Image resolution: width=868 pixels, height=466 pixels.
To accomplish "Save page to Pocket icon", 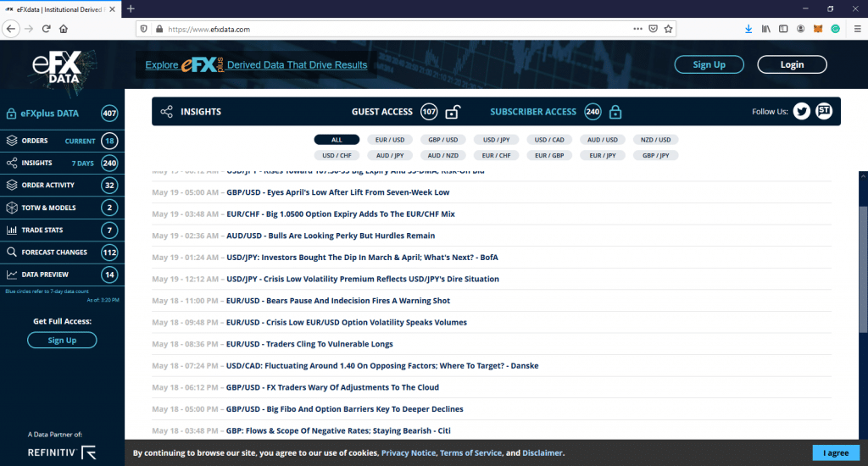I will click(x=654, y=29).
